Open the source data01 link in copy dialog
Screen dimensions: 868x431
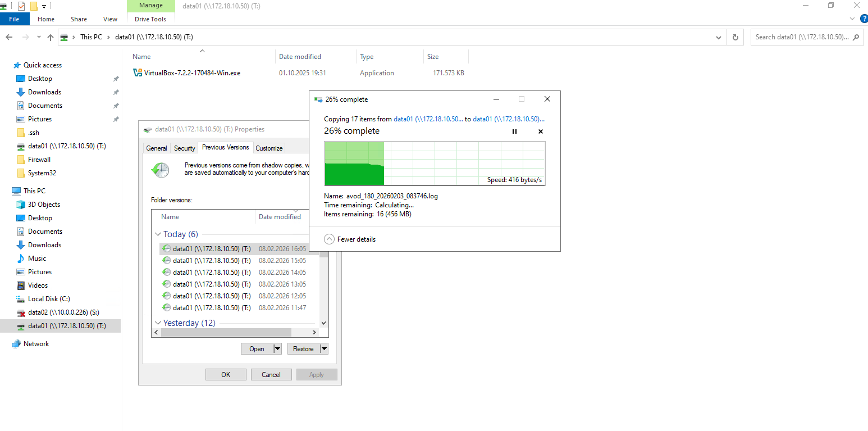tap(428, 119)
